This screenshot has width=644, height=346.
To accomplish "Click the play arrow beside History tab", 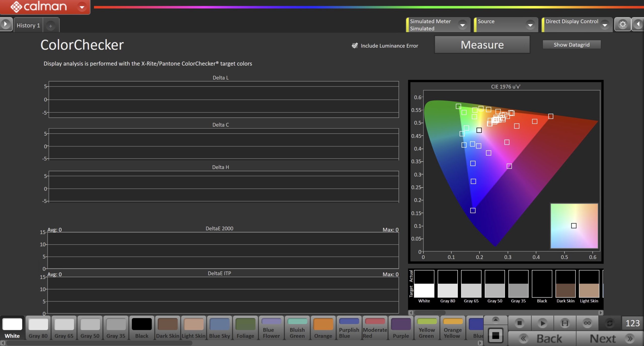I will (x=6, y=24).
